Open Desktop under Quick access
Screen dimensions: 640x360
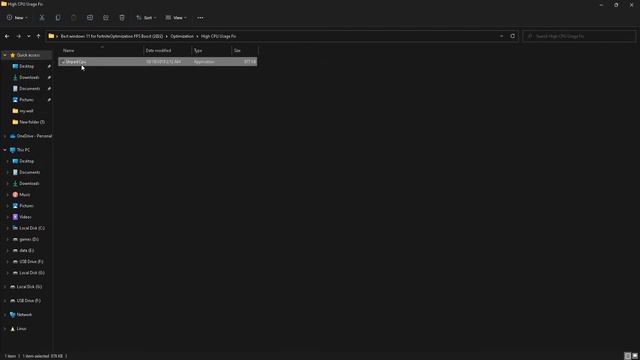(x=27, y=66)
